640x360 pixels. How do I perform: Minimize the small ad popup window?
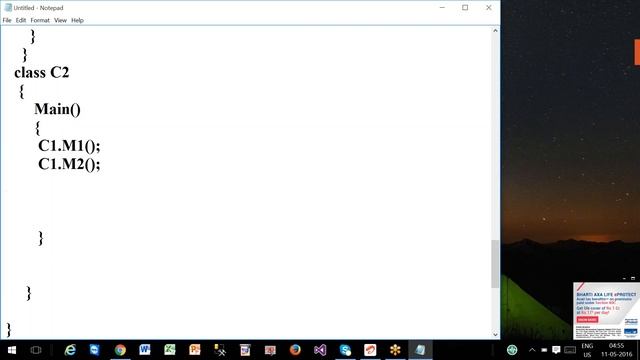point(624,278)
